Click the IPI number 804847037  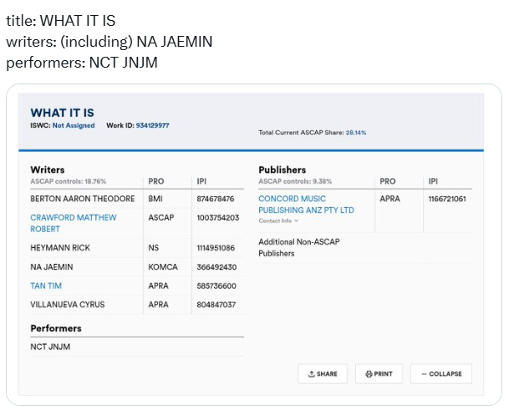(216, 305)
